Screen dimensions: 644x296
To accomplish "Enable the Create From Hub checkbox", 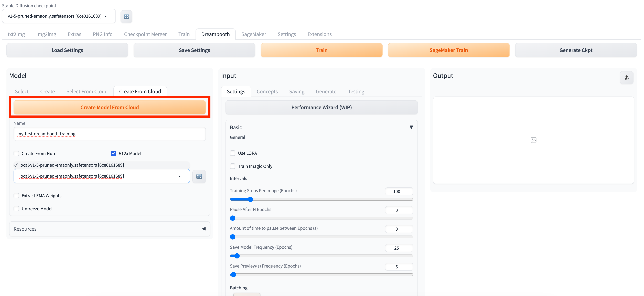I will click(x=16, y=153).
